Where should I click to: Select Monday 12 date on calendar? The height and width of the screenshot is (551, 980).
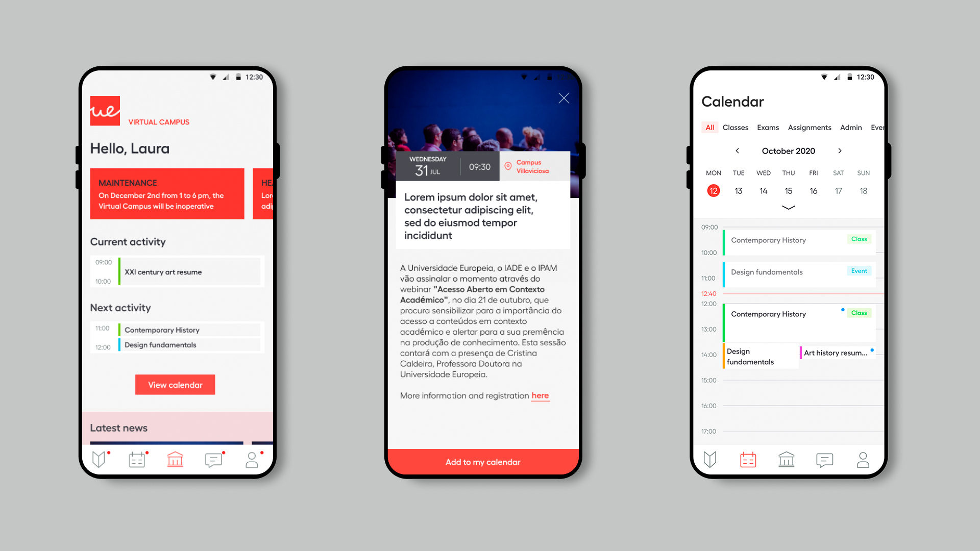tap(712, 190)
